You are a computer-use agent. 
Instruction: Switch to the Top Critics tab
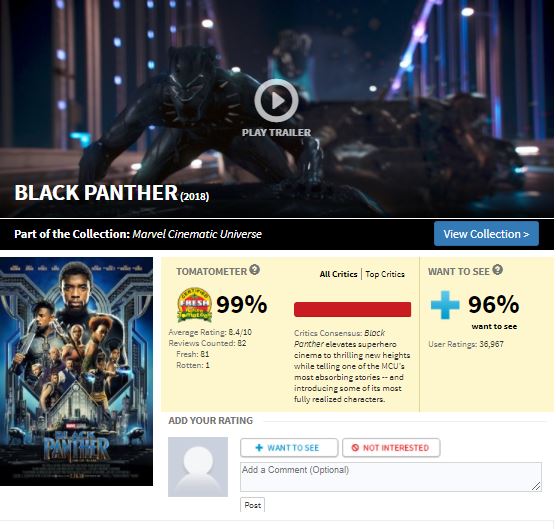pos(385,274)
